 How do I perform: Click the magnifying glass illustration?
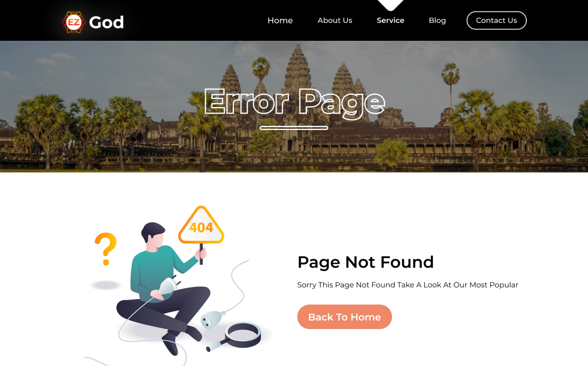pyautogui.click(x=236, y=336)
